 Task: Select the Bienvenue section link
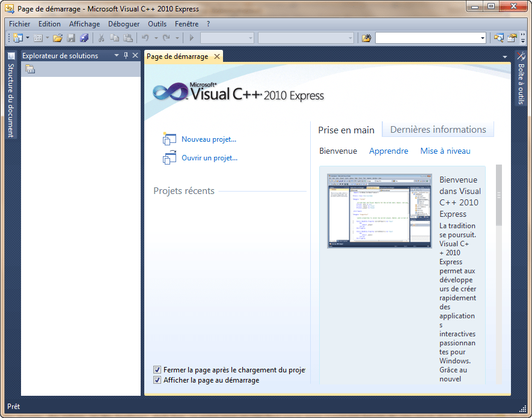(x=338, y=151)
